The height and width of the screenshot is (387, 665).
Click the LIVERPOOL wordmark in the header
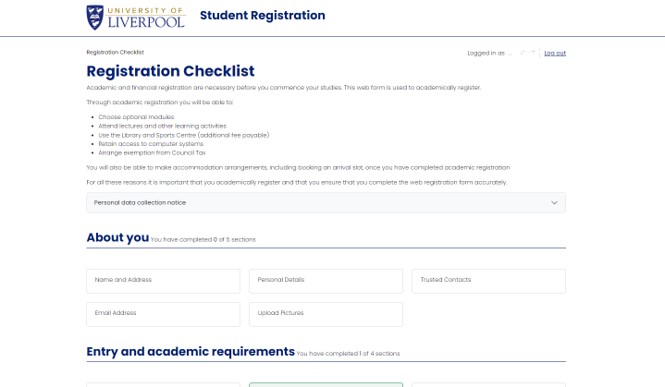[x=146, y=22]
